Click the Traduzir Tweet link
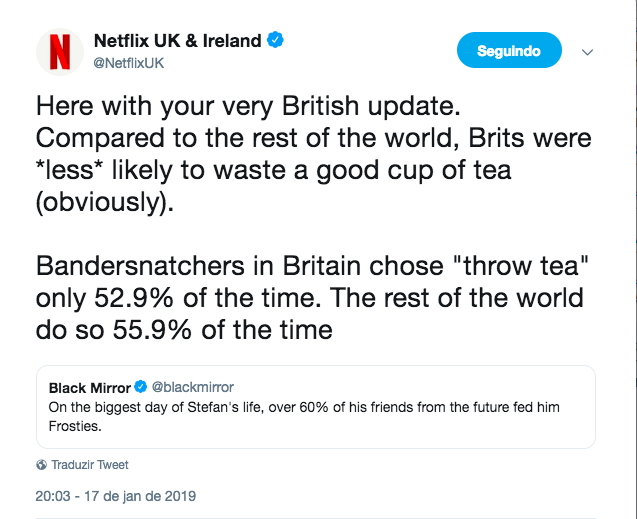Viewport: 637px width, 519px height. tap(90, 465)
